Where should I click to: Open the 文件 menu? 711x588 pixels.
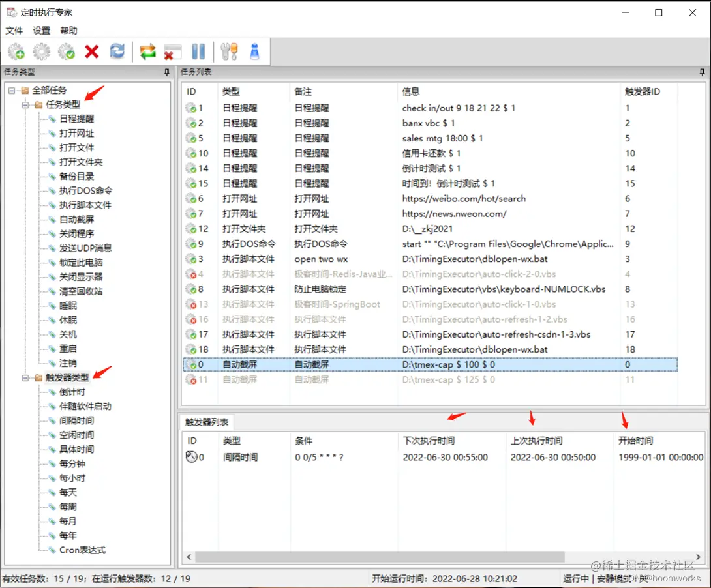click(14, 31)
